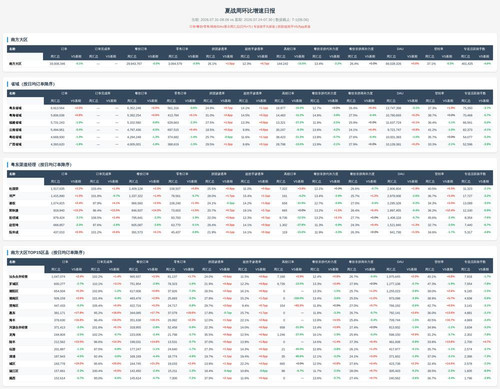Image resolution: width=500 pixels, height=389 pixels.
Task: Select the 南方大区 section heading
Action: [19, 40]
